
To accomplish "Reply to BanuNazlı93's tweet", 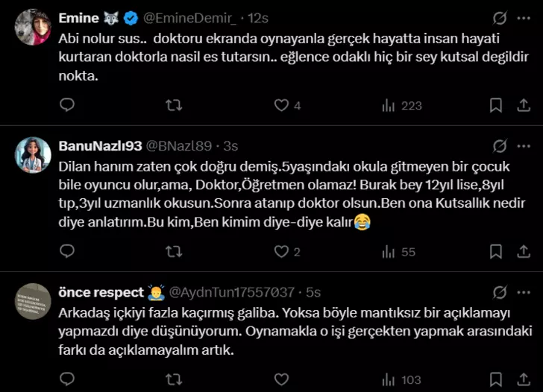I will tap(67, 253).
